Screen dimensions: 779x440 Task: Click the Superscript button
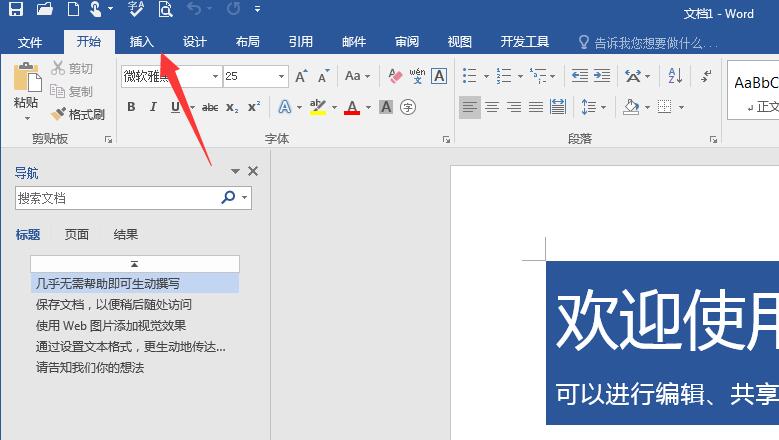pyautogui.click(x=254, y=107)
